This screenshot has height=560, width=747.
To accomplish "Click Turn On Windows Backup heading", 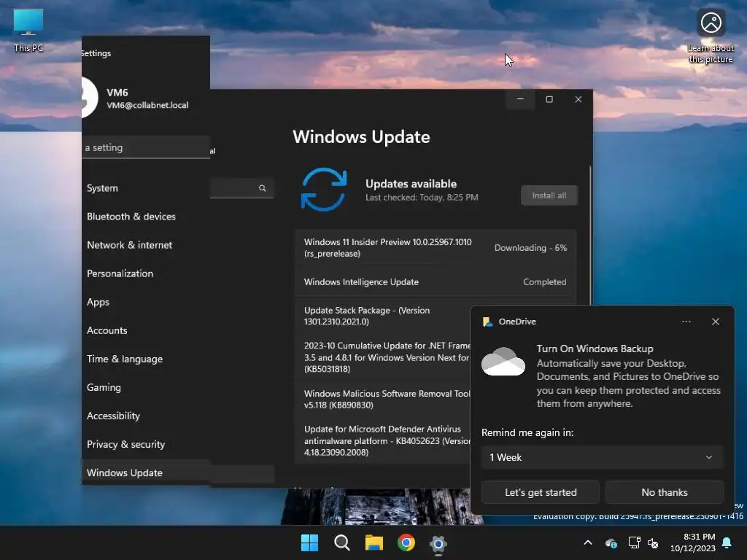I will click(595, 349).
